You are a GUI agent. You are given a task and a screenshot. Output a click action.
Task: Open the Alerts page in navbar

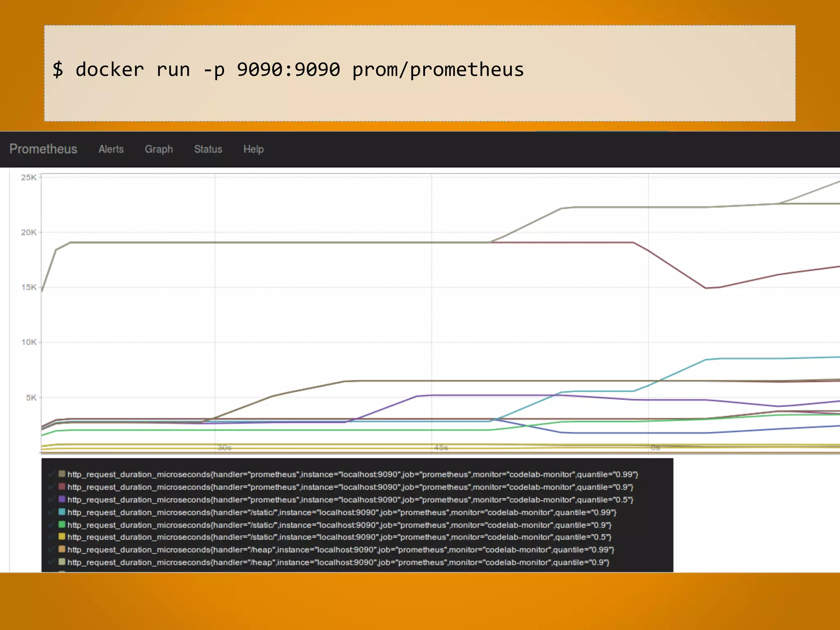click(x=111, y=149)
